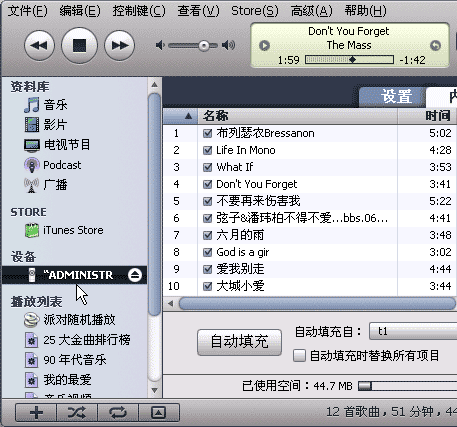
Task: Uncheck the What If song checkbox
Action: point(207,167)
